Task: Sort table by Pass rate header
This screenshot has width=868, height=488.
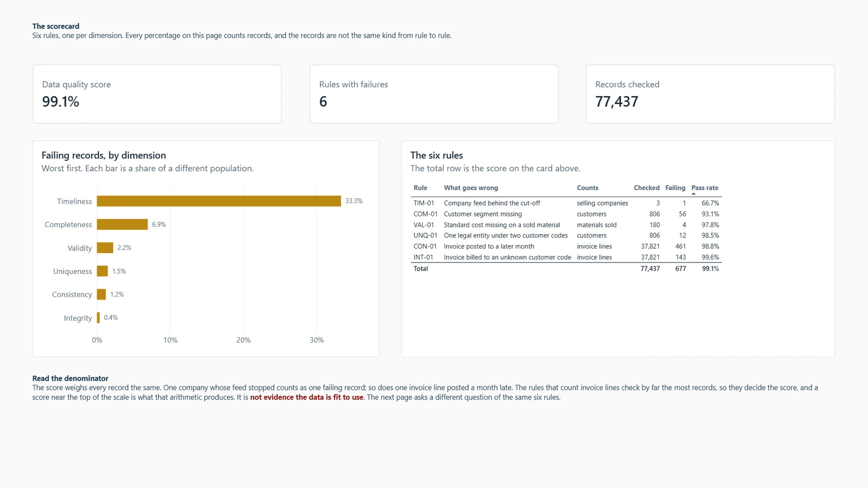Action: [x=705, y=188]
